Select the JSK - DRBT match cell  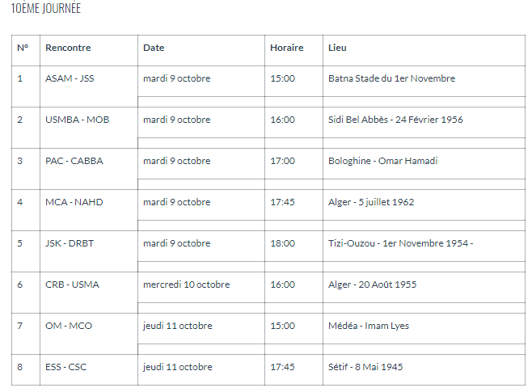coord(70,243)
